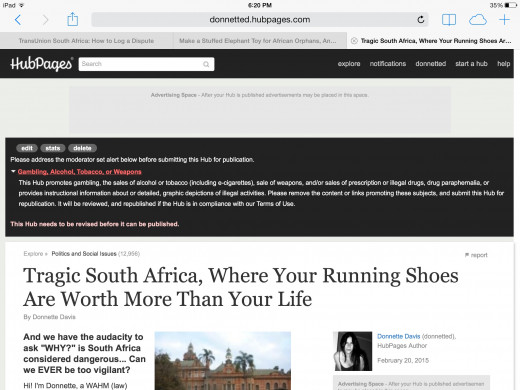Open the Donnette Davis author link
Screen dimensions: 520x390
[x=398, y=336]
